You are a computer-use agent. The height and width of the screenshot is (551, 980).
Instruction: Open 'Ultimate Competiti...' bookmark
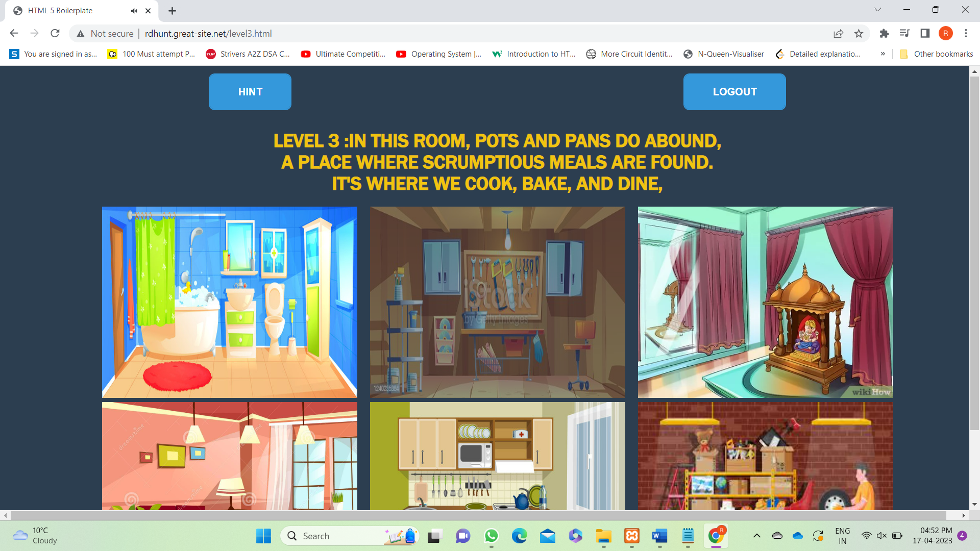pyautogui.click(x=343, y=54)
